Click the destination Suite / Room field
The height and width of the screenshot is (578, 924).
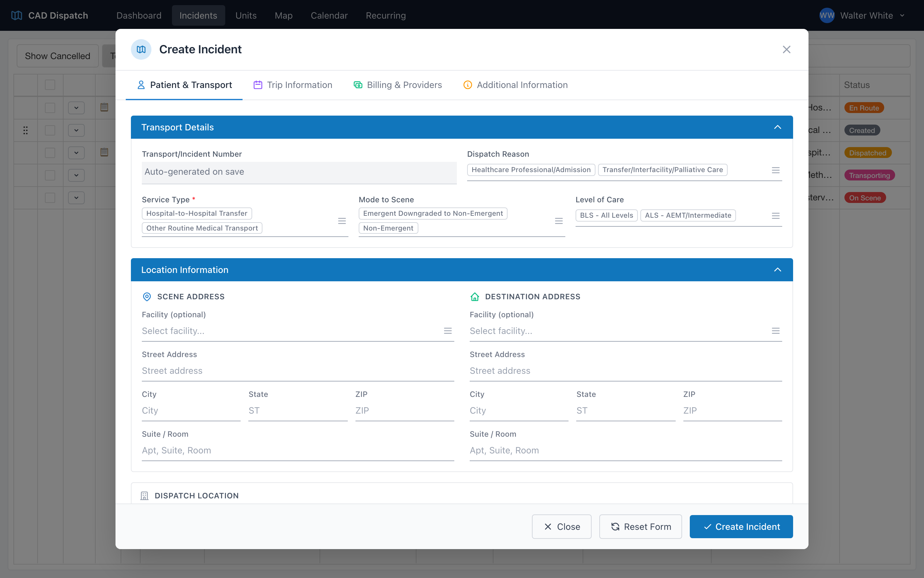click(626, 450)
